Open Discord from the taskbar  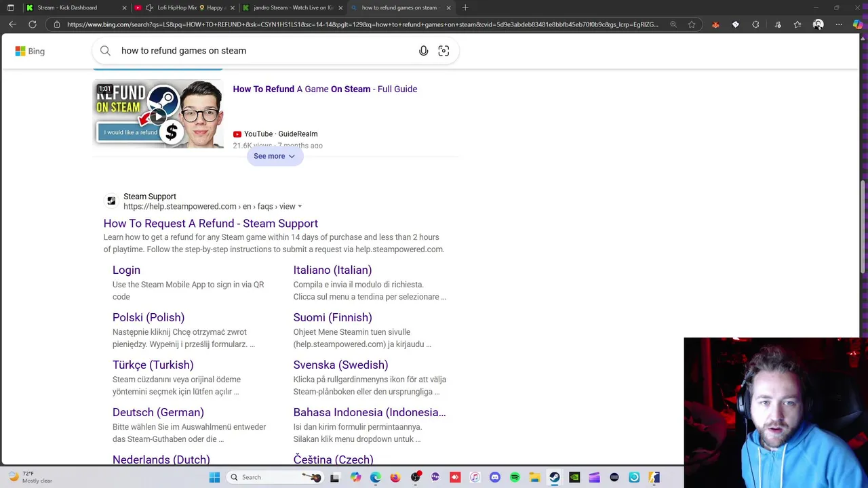[x=495, y=477]
